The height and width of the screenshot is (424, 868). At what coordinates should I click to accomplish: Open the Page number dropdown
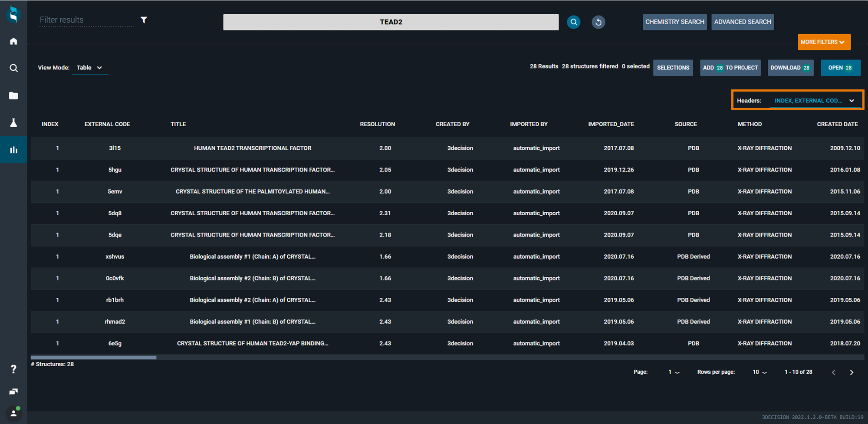coord(674,372)
